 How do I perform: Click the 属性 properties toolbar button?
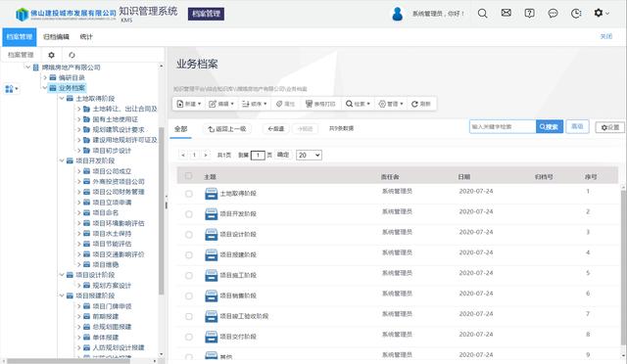click(285, 104)
